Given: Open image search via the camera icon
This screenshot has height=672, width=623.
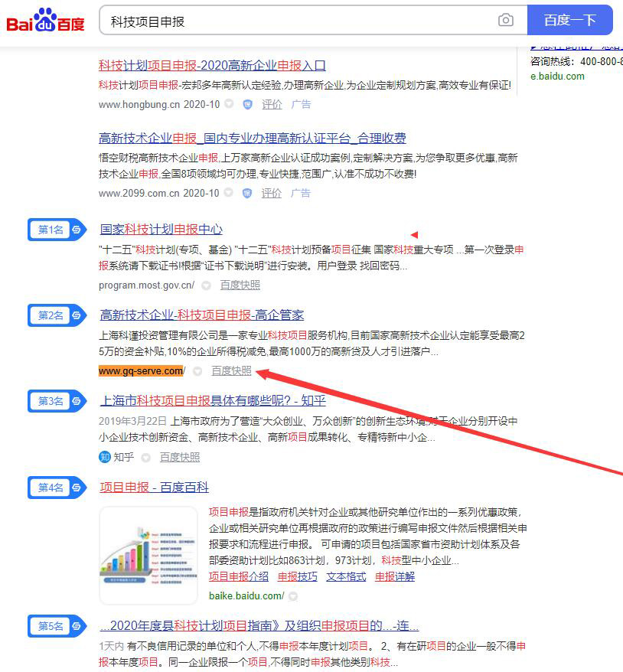Looking at the screenshot, I should click(x=506, y=20).
